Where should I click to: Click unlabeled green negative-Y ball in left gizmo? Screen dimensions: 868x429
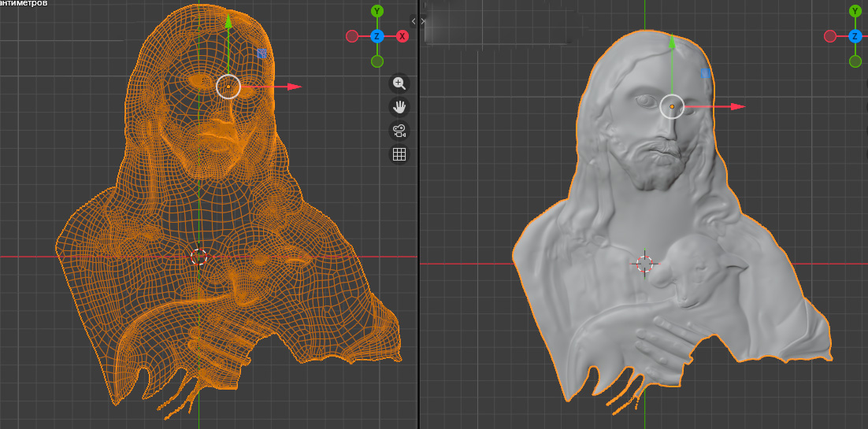[x=377, y=61]
